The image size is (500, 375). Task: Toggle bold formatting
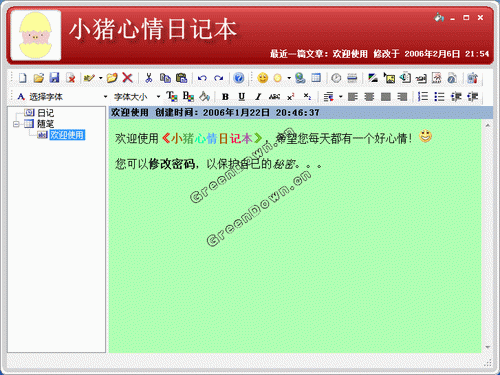coord(225,97)
